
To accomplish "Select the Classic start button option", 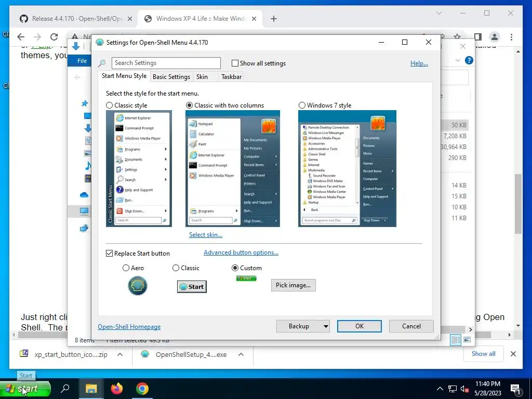I will click(x=176, y=268).
